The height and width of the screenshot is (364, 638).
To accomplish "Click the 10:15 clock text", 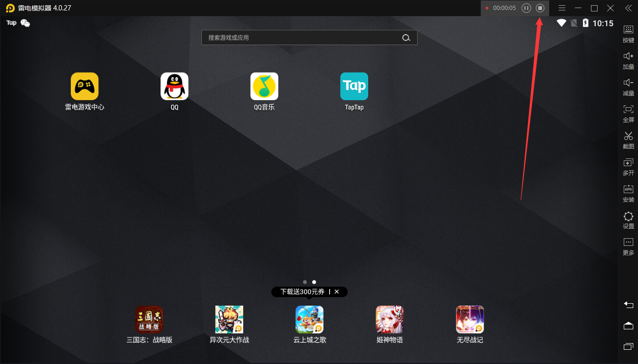I will pos(603,23).
